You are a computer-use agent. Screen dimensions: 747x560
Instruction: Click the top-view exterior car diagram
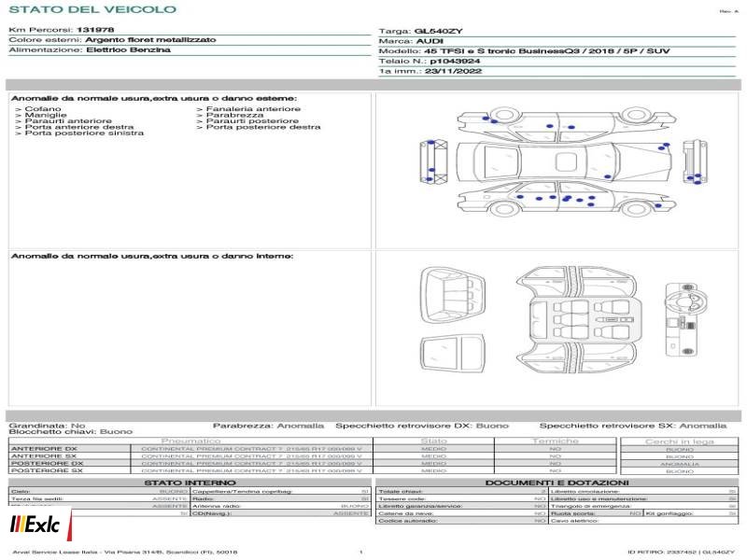pyautogui.click(x=564, y=161)
